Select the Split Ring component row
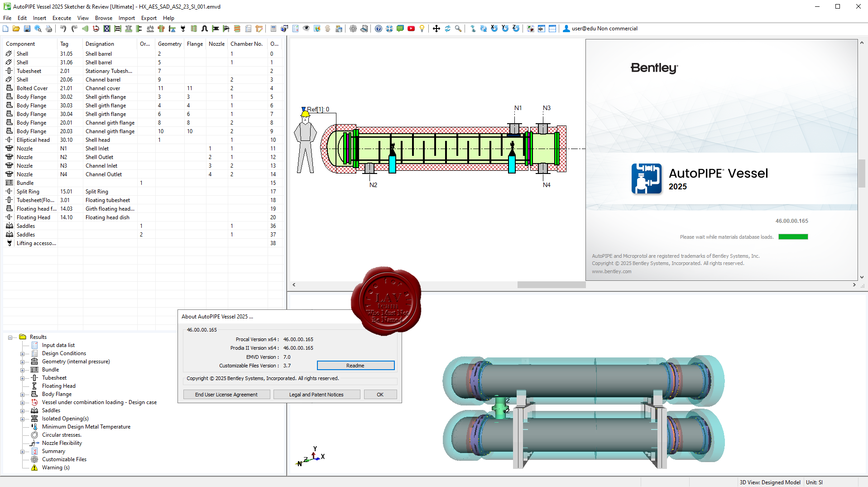This screenshot has height=487, width=868. [x=143, y=192]
